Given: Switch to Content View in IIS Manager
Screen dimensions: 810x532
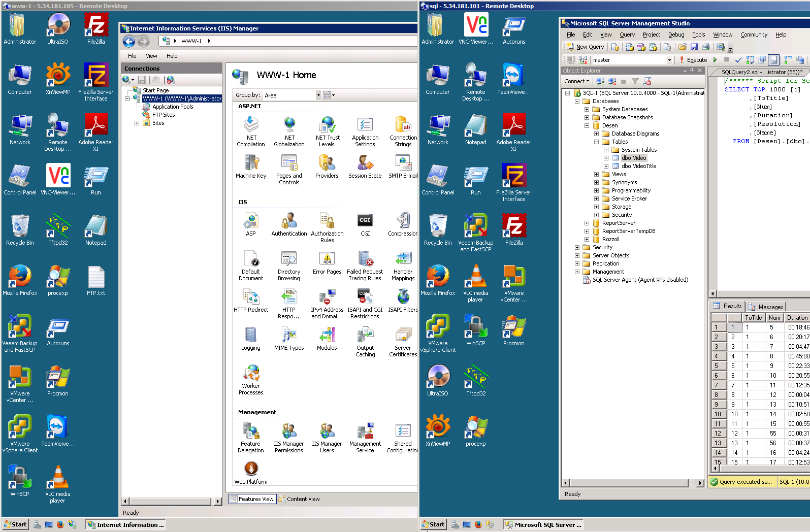Looking at the screenshot, I should pyautogui.click(x=300, y=499).
